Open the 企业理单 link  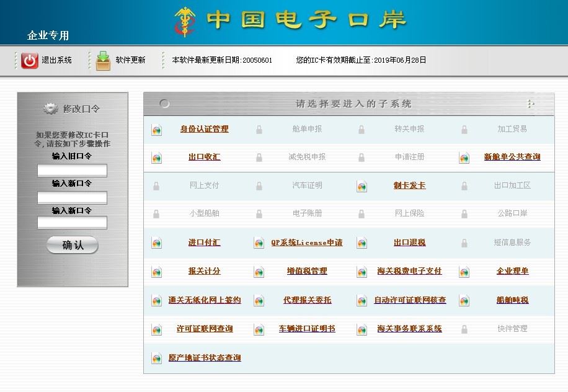click(512, 271)
